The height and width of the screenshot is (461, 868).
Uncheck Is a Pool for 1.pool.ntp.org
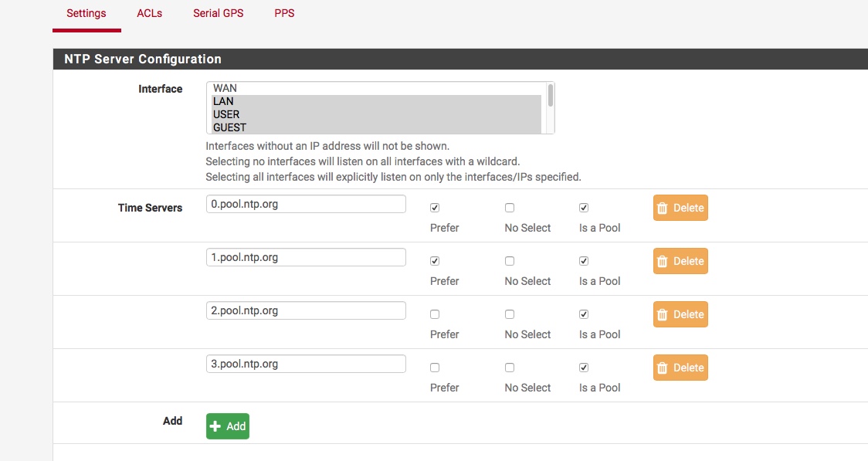(584, 261)
